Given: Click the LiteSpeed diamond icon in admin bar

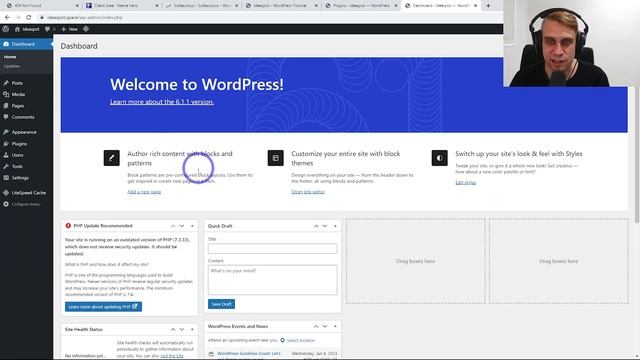Looking at the screenshot, I should tap(86, 29).
